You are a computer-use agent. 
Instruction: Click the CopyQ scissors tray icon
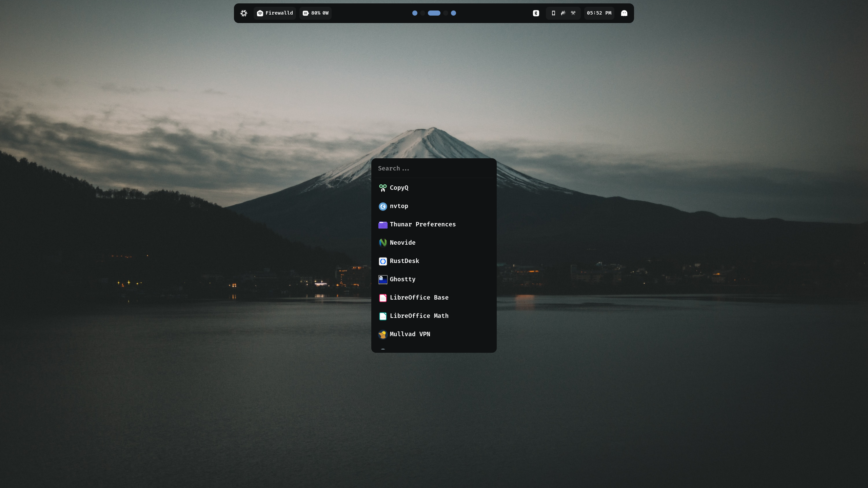[573, 13]
